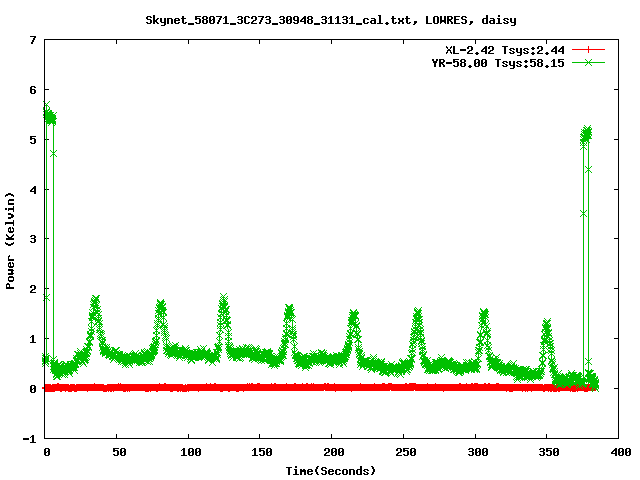Click the green legend line sample marker
The image size is (640, 480).
(x=588, y=62)
